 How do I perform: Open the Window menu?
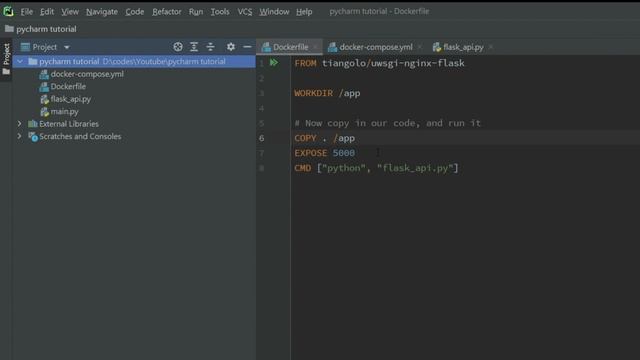[274, 12]
